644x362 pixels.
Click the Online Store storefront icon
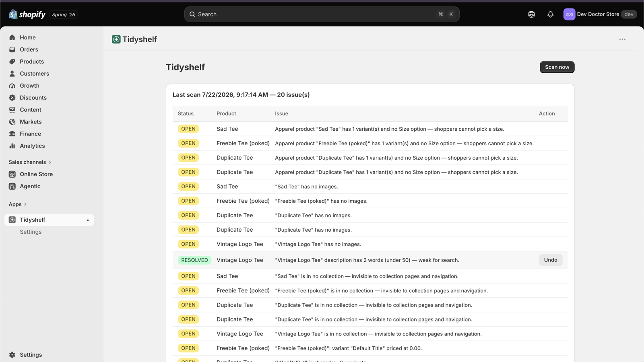[x=12, y=174]
